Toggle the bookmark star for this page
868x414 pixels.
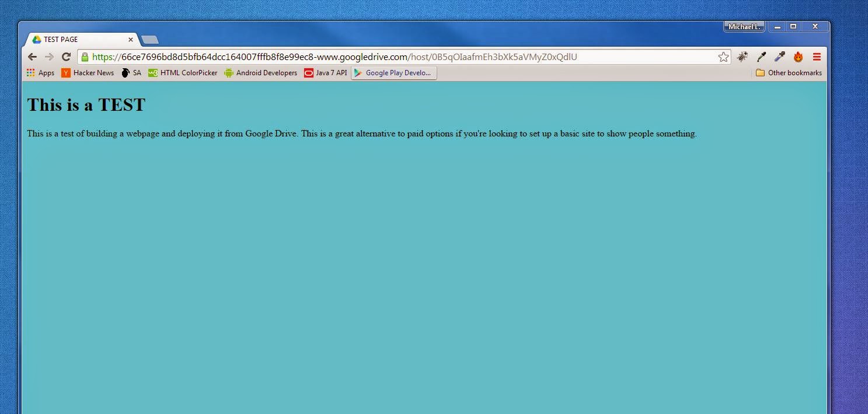tap(723, 57)
